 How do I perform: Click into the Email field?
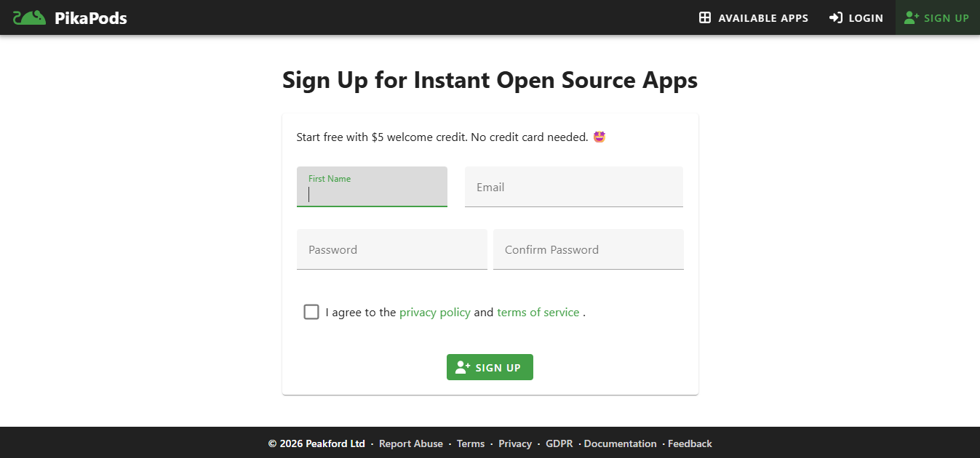[573, 188]
